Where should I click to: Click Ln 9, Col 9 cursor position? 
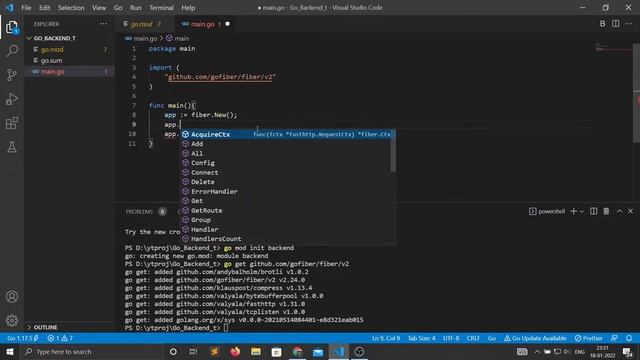click(x=386, y=338)
